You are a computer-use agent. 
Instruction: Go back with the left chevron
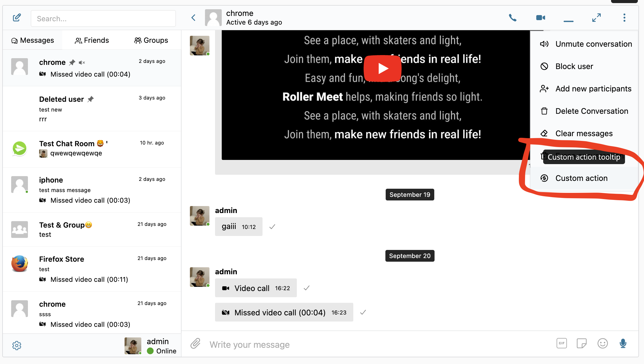pyautogui.click(x=193, y=18)
